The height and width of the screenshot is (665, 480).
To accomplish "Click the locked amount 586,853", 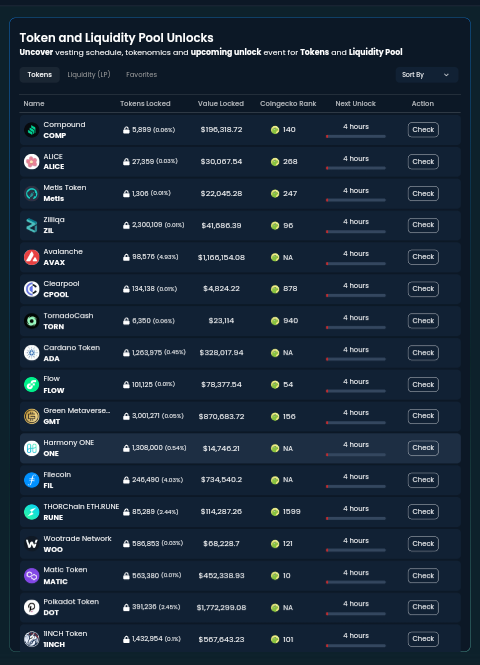I will (x=145, y=543).
